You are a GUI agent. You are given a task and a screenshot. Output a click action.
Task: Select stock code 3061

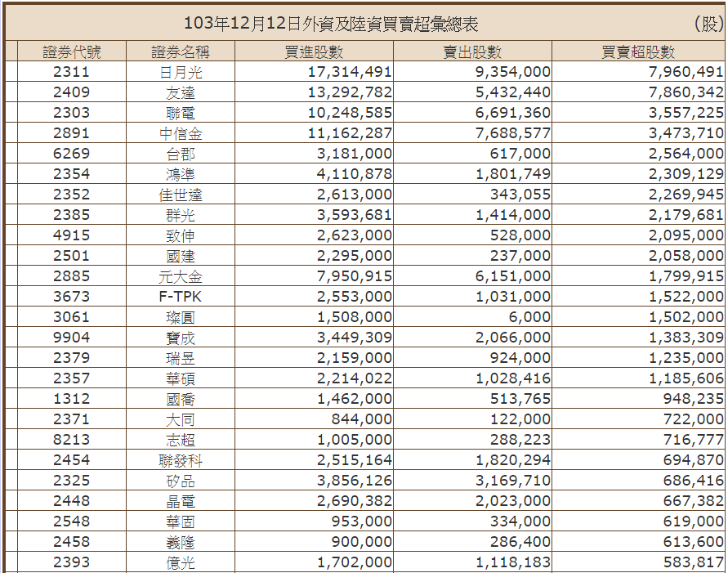coord(72,317)
